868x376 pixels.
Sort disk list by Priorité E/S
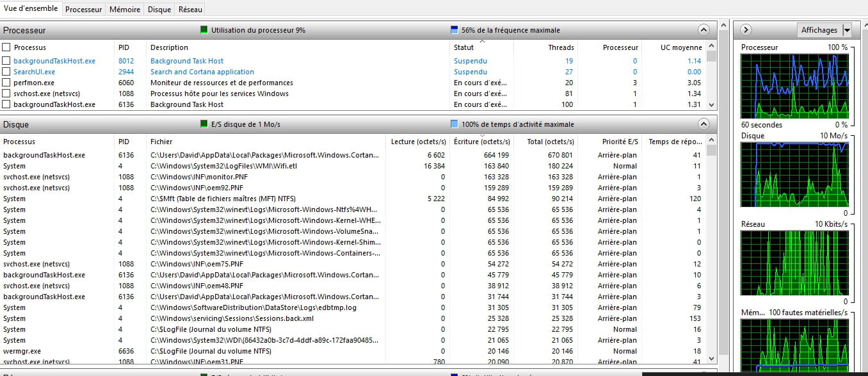pos(609,142)
